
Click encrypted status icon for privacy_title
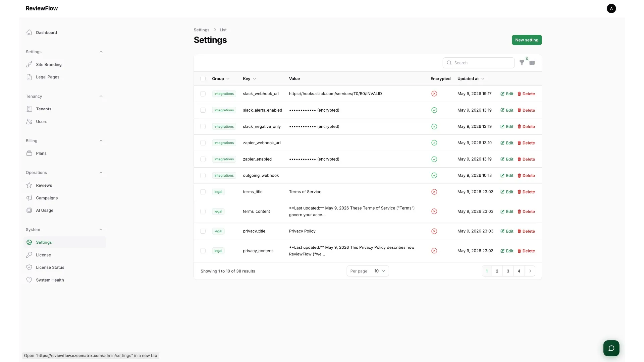point(434,231)
